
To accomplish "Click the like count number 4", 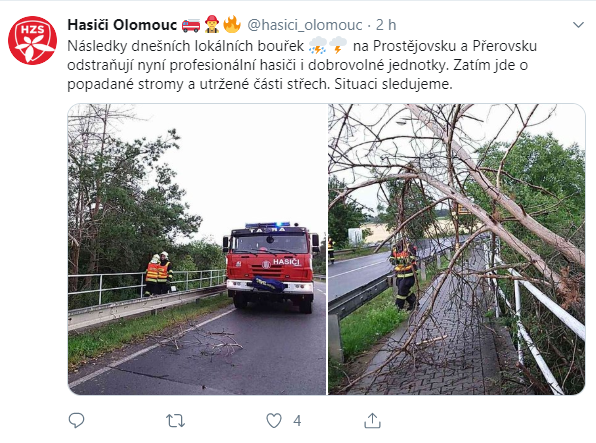I will (x=297, y=421).
